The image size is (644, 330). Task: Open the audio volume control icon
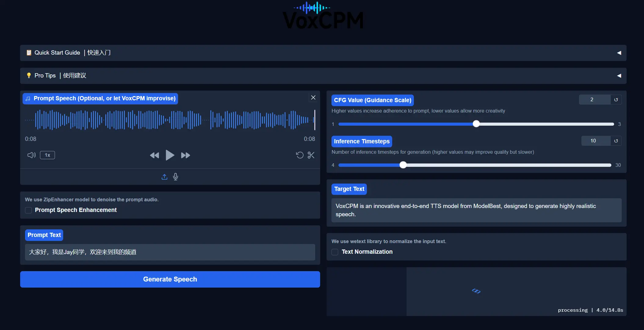(31, 155)
